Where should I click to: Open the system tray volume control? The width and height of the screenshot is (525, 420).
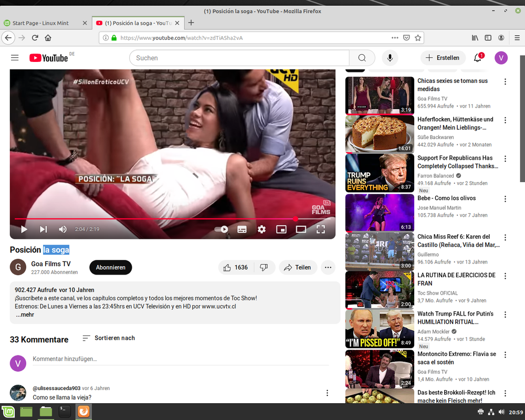coord(501,412)
